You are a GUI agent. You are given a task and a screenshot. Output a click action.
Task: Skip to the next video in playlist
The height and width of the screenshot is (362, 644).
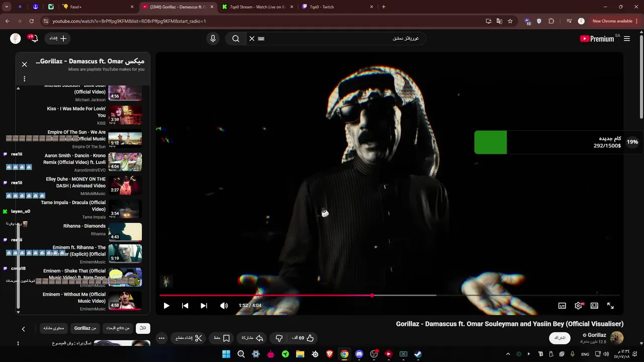[204, 306]
